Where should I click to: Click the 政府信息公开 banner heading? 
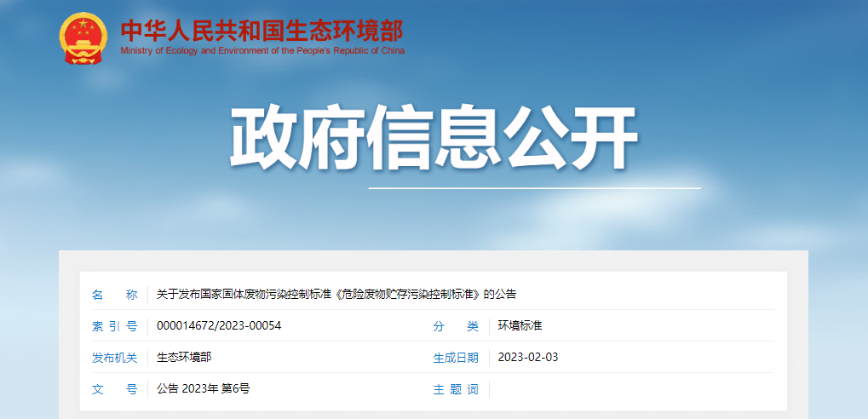[434, 138]
